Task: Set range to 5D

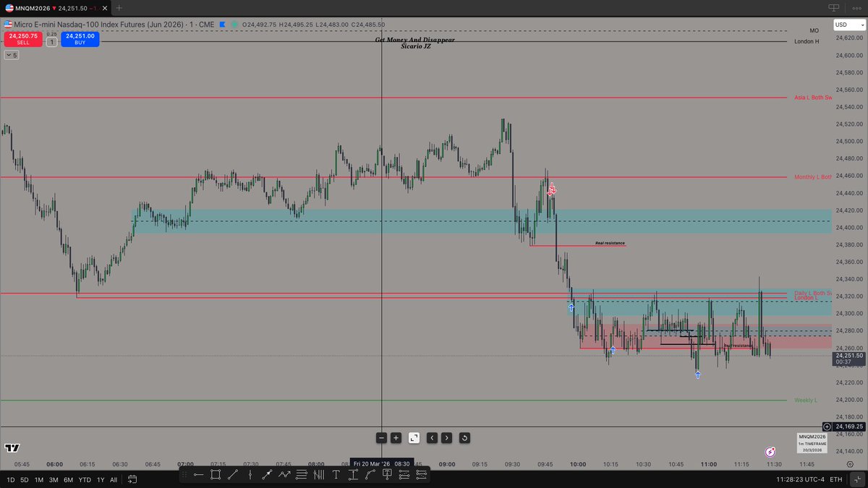Action: [x=24, y=479]
